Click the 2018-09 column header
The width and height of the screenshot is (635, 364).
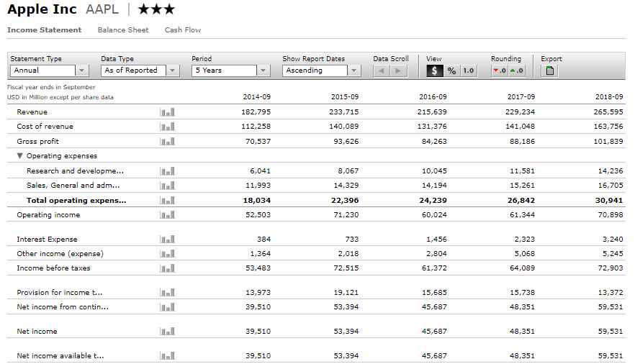coord(609,97)
